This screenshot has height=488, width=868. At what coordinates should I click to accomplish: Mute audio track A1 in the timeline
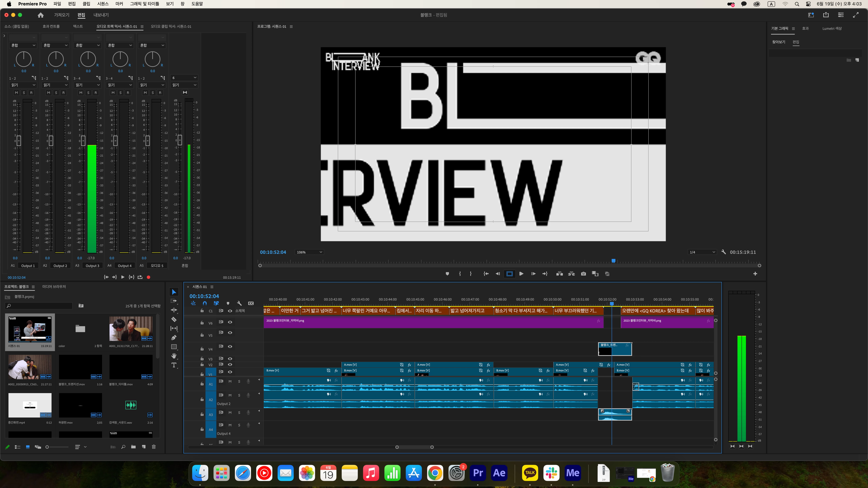pyautogui.click(x=230, y=382)
